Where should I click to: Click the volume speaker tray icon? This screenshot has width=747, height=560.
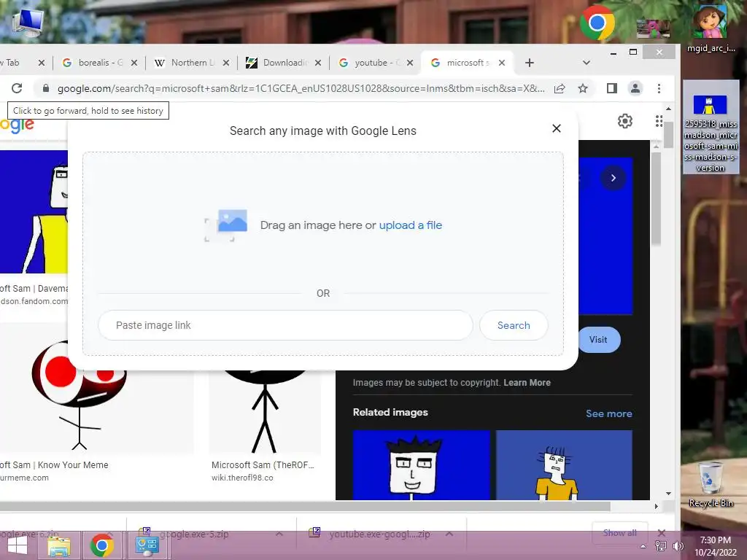(678, 546)
